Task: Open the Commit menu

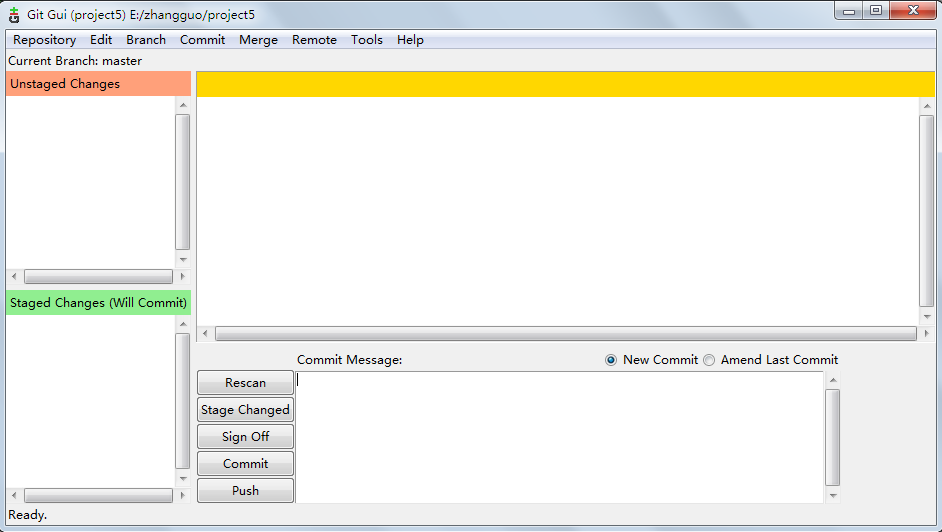Action: [202, 40]
